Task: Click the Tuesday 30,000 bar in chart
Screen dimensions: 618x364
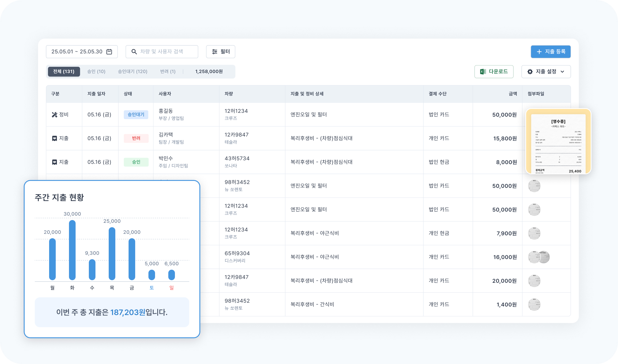Action: pos(72,250)
